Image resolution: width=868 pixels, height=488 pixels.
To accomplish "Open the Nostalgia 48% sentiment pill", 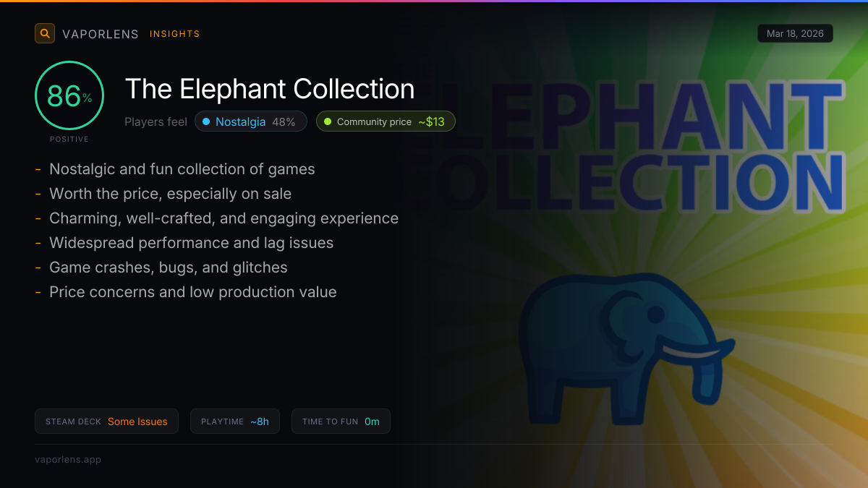I will pyautogui.click(x=251, y=121).
